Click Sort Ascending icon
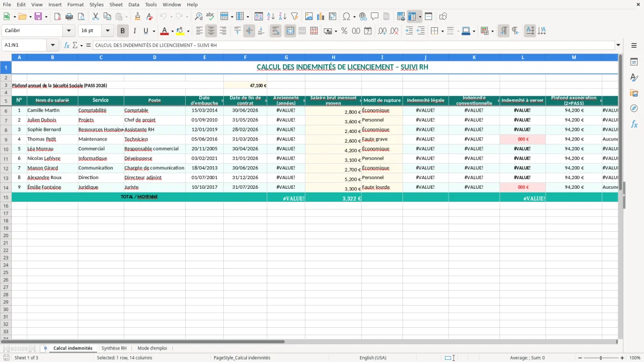The image size is (644, 362). click(270, 17)
